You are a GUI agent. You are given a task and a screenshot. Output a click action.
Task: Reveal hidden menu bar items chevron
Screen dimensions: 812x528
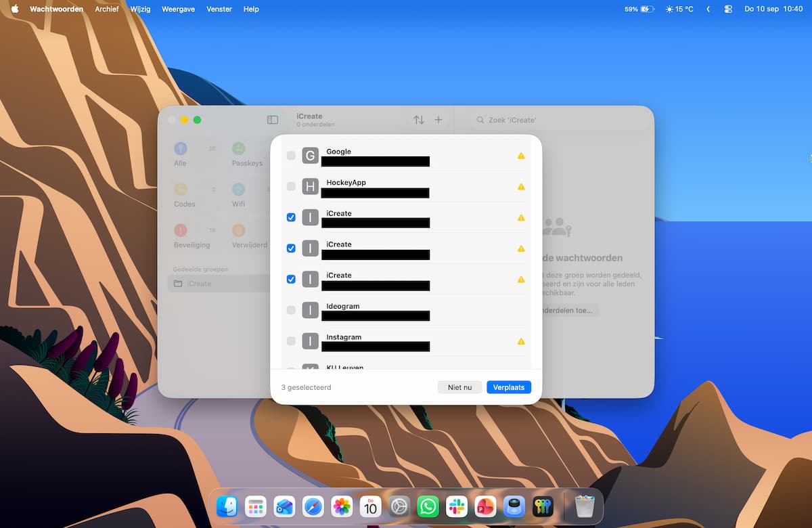click(x=708, y=9)
